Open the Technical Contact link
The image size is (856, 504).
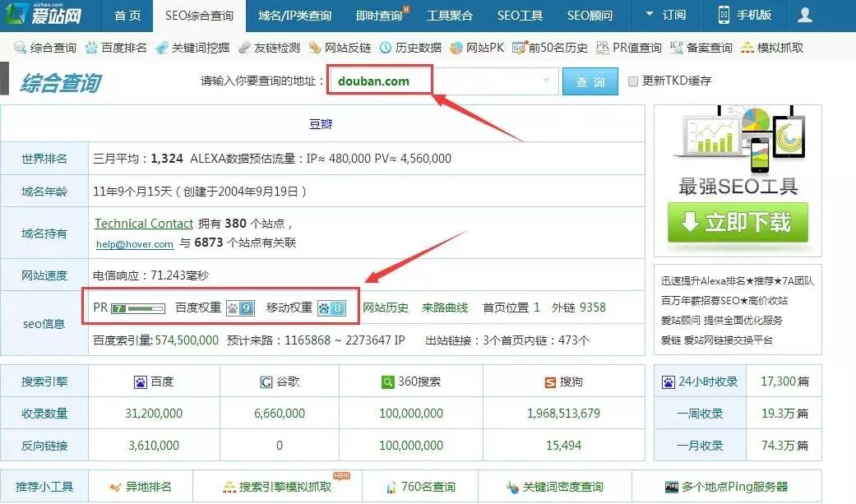144,224
